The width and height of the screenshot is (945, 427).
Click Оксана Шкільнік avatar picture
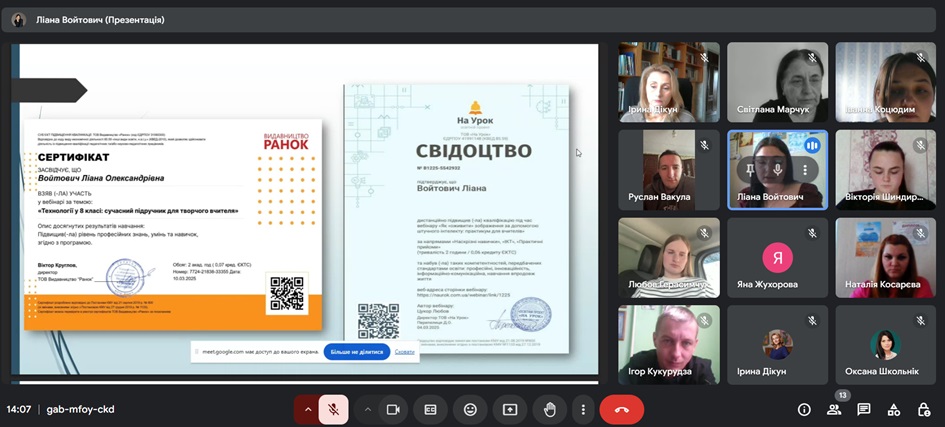coord(885,345)
